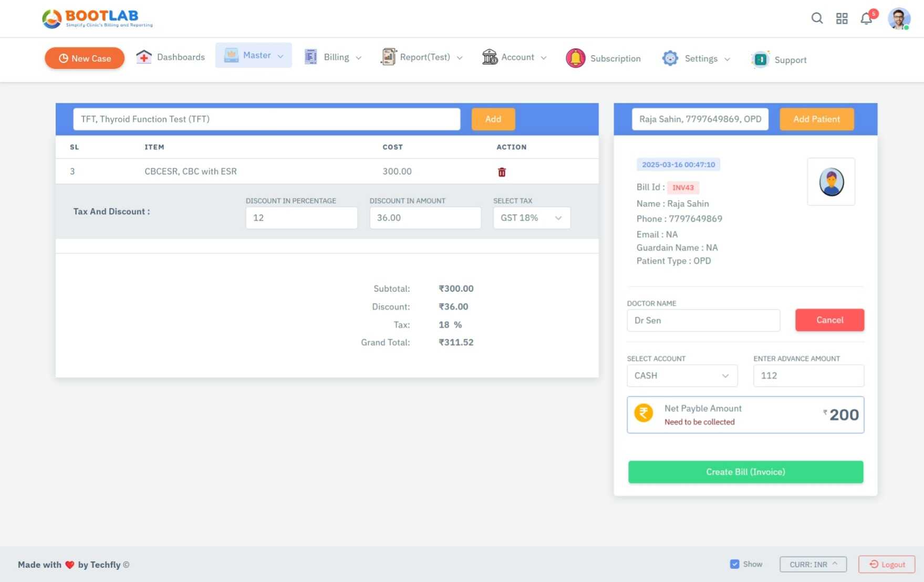Toggle the Show checkbox at bottom
924x582 pixels.
pos(734,564)
